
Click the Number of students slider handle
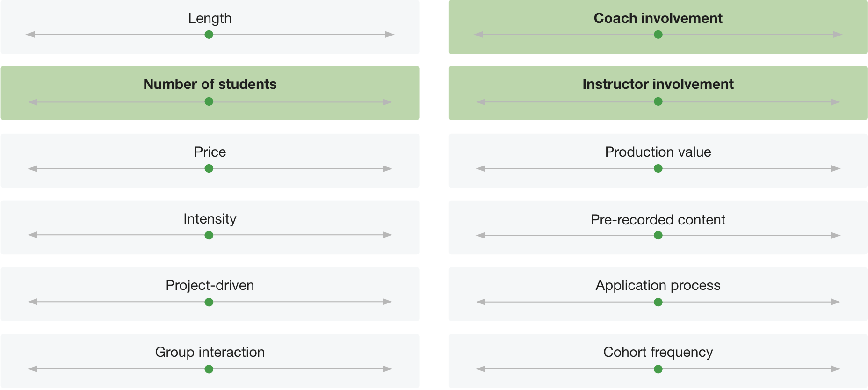coord(209,101)
